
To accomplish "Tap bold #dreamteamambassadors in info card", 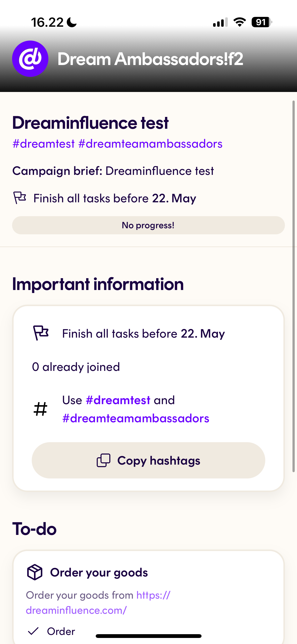I will 136,418.
